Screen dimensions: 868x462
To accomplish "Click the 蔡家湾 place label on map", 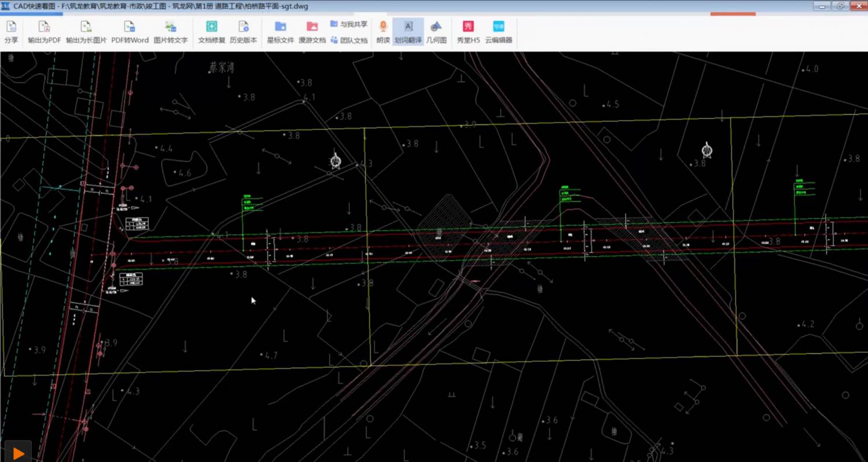I will tap(222, 68).
